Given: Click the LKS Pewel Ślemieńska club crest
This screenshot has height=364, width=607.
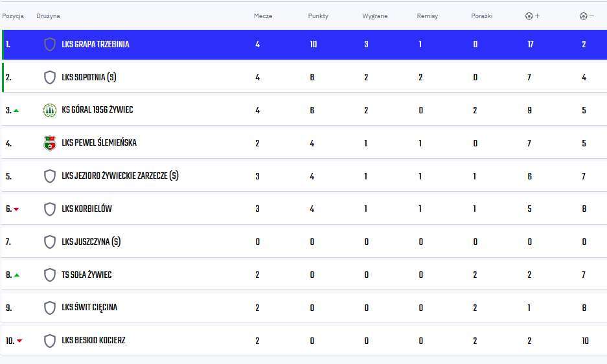Looking at the screenshot, I should (x=49, y=143).
